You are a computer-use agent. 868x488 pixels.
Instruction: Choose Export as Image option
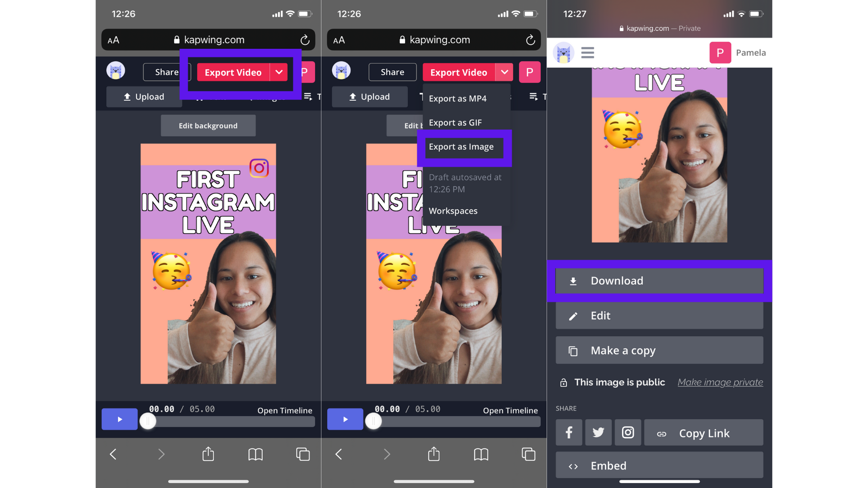[x=461, y=147]
